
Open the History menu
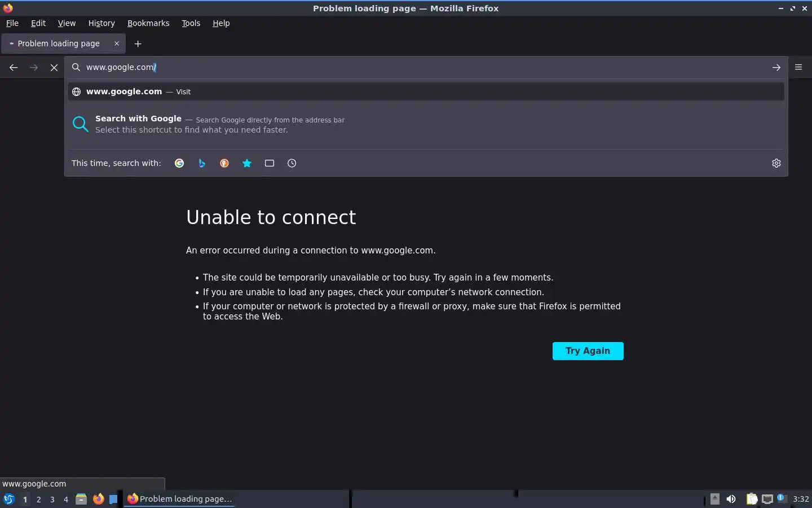(101, 23)
